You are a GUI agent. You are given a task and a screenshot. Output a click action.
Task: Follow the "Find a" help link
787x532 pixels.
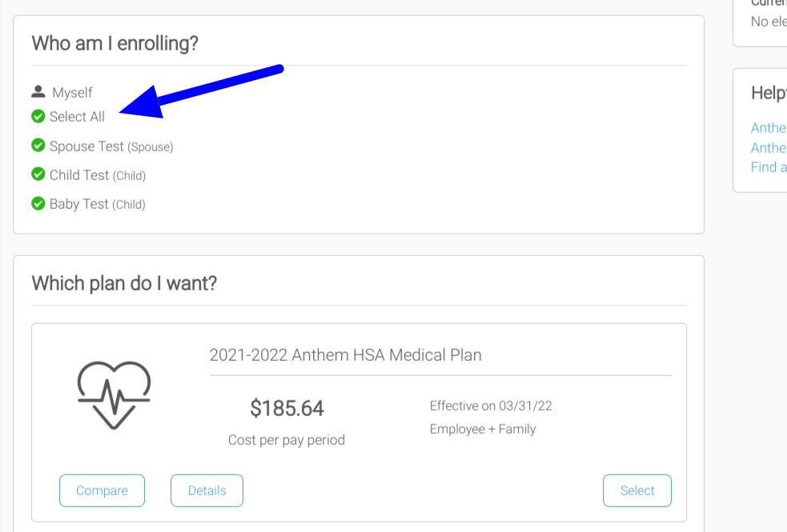[x=769, y=166]
